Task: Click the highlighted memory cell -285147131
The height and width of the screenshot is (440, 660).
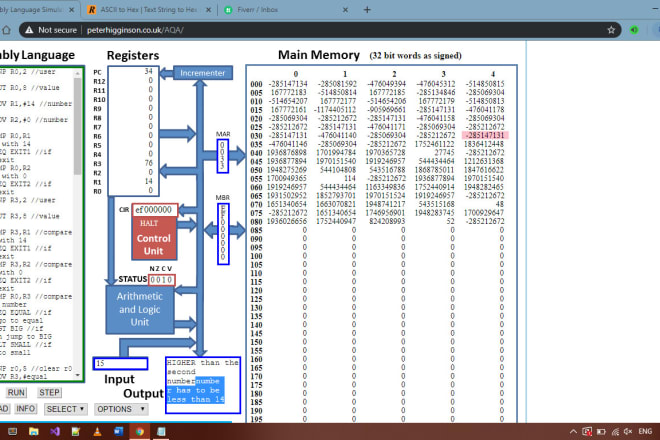Action: tap(485, 135)
